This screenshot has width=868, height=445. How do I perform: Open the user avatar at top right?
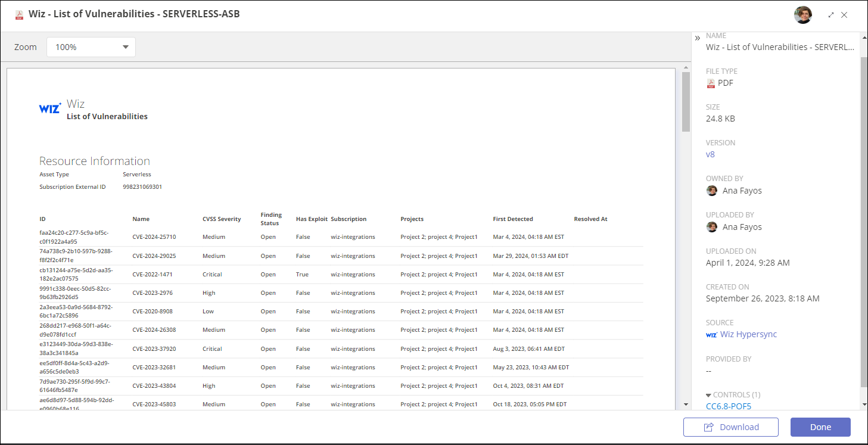803,15
